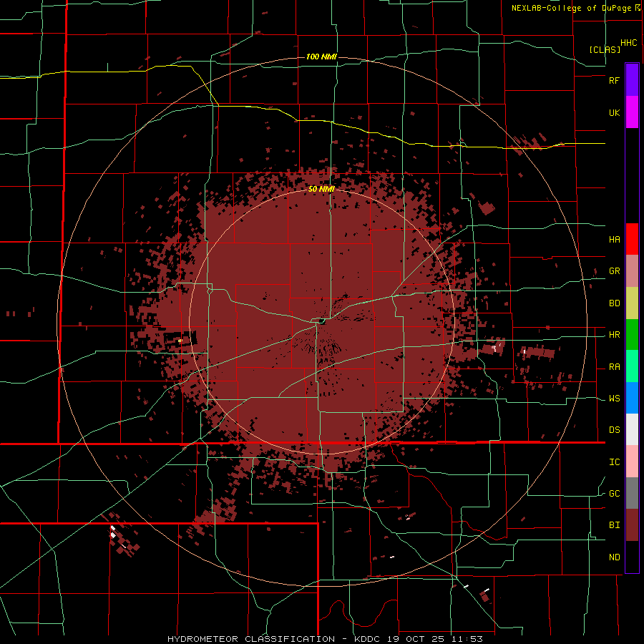This screenshot has height=644, width=644.
Task: Click the DS white legend swatch
Action: (x=632, y=429)
